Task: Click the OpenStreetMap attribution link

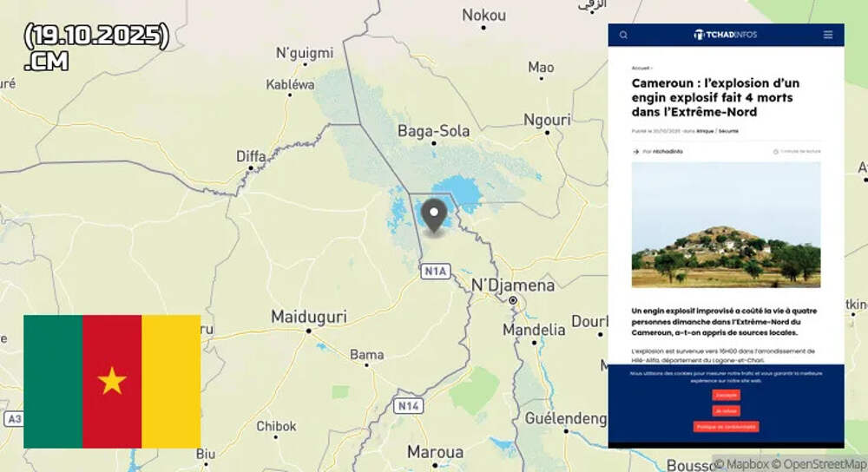Action: click(823, 464)
